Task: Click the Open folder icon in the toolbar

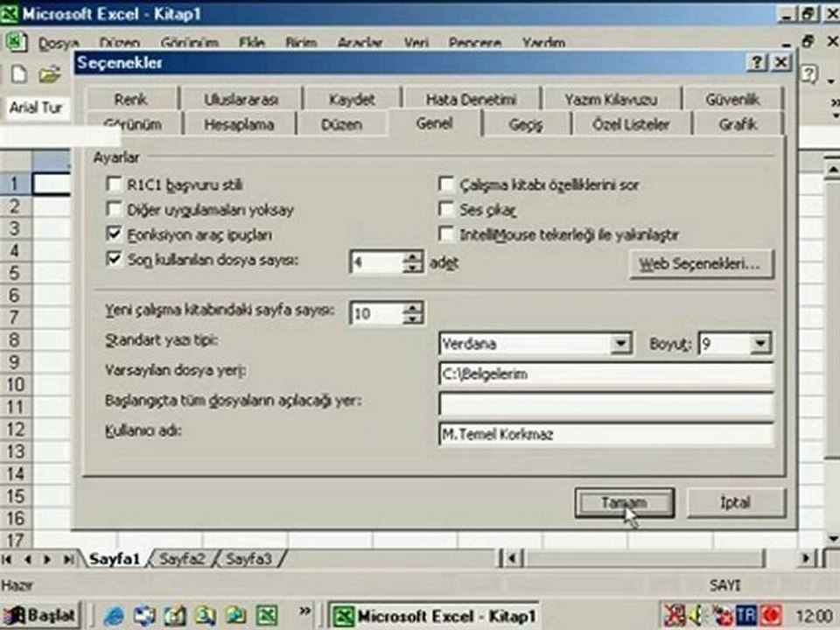Action: 49,74
